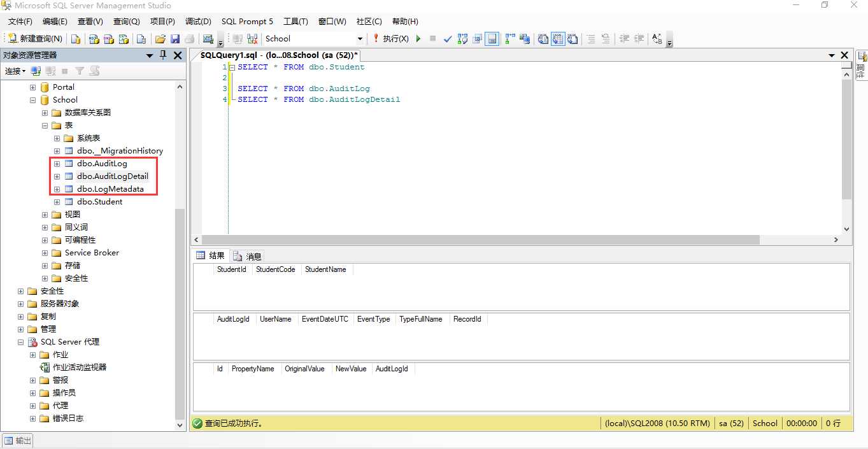Image resolution: width=868 pixels, height=449 pixels.
Task: Collapse the SQL Server Agent (代理) node
Action: [20, 342]
